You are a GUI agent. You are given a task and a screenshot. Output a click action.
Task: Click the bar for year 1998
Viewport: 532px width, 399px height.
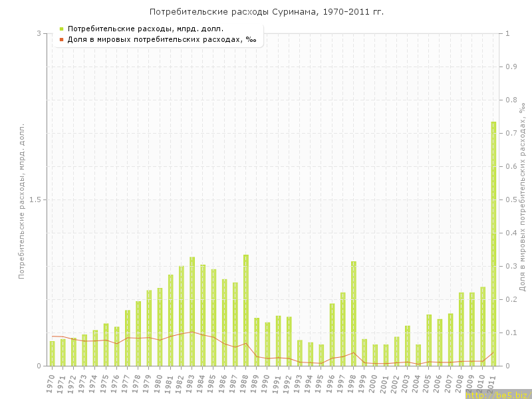tap(354, 313)
